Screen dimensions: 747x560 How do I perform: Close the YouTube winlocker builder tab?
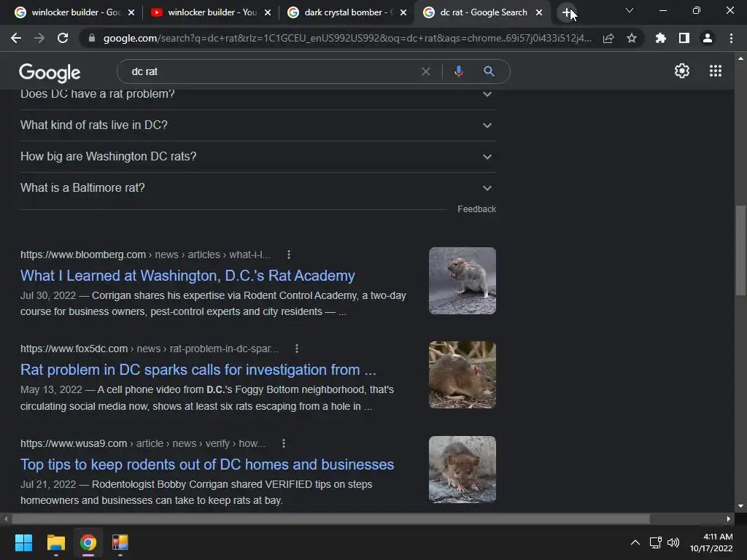[x=268, y=12]
